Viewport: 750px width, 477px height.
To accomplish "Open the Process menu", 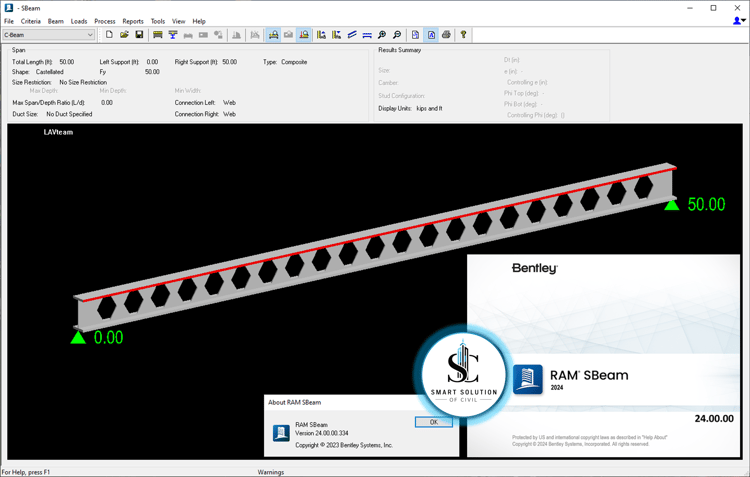I will pos(105,21).
